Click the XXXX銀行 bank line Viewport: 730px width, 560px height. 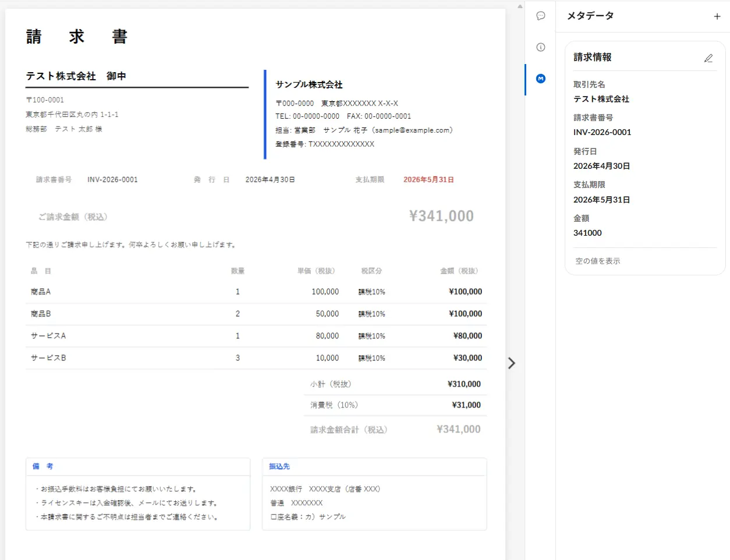pyautogui.click(x=325, y=489)
